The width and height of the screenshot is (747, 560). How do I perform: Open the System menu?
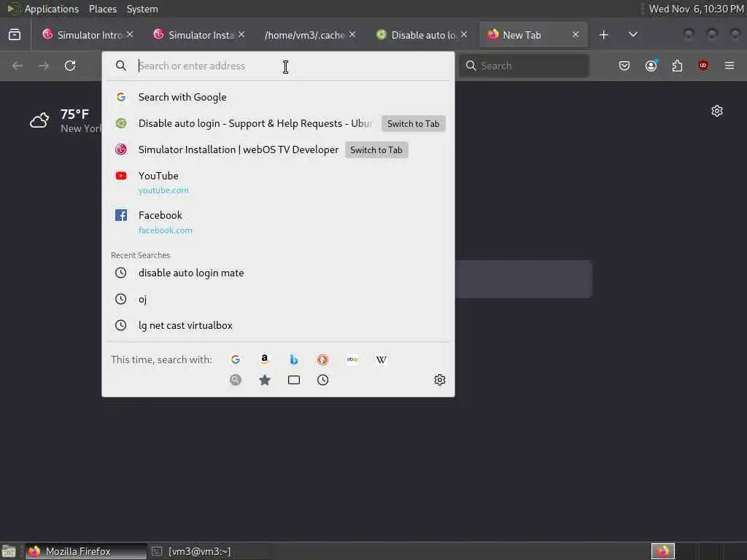[142, 9]
